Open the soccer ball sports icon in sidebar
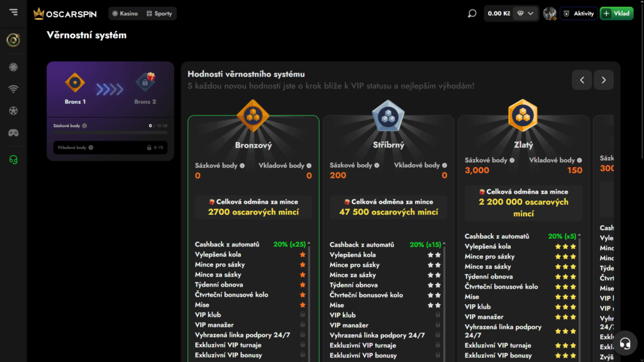This screenshot has width=644, height=362. click(13, 111)
